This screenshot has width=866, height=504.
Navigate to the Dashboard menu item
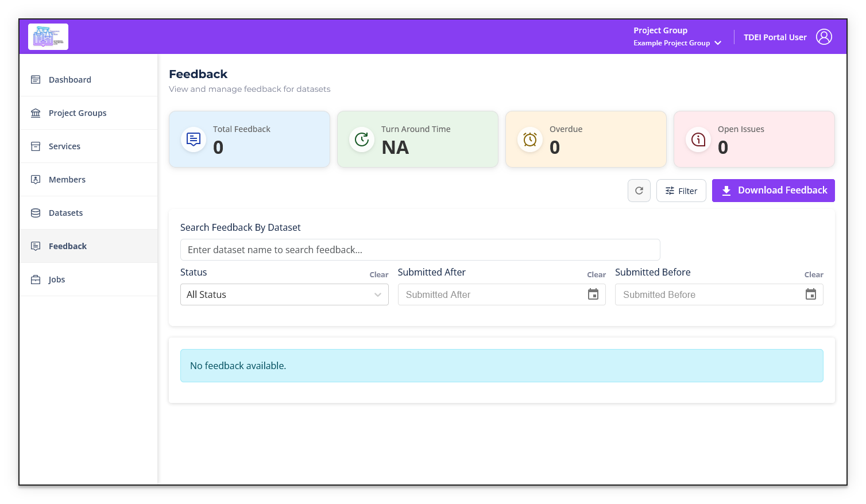point(70,79)
